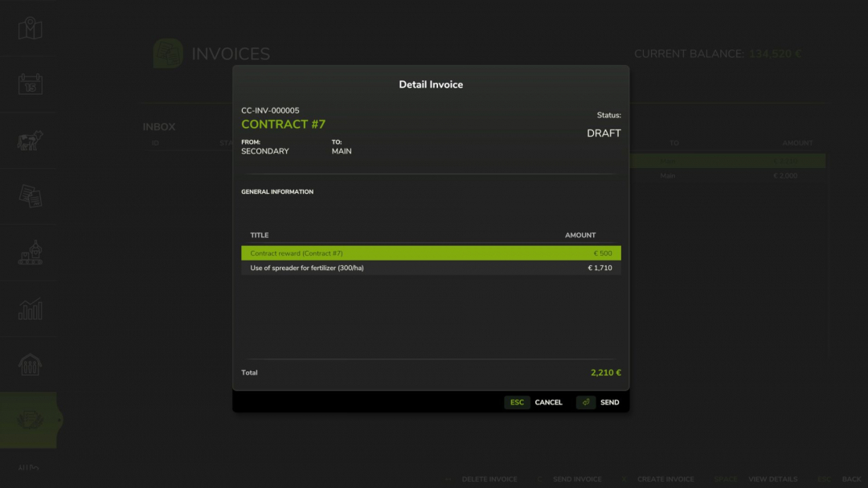
Task: Select the highlighted invoices wallet icon
Action: click(x=29, y=420)
